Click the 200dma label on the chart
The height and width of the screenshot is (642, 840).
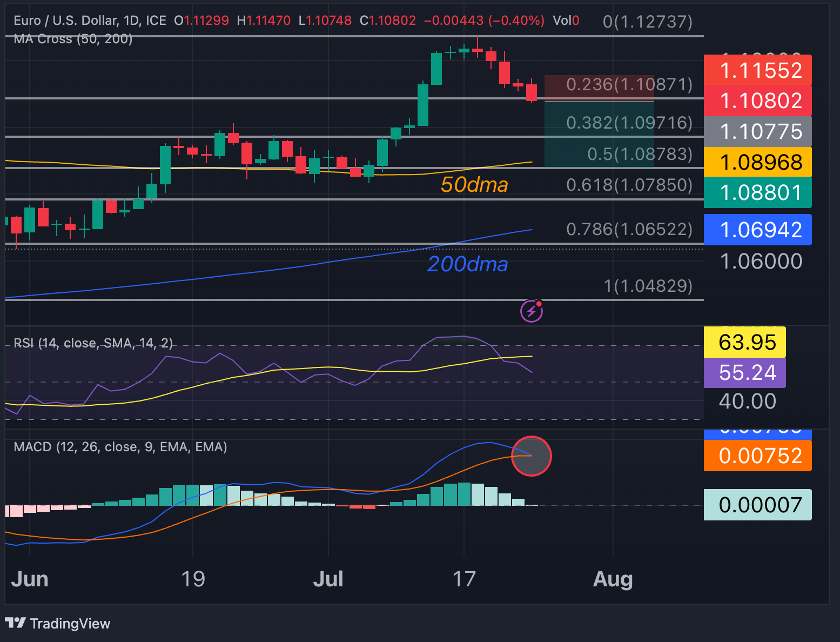[467, 264]
